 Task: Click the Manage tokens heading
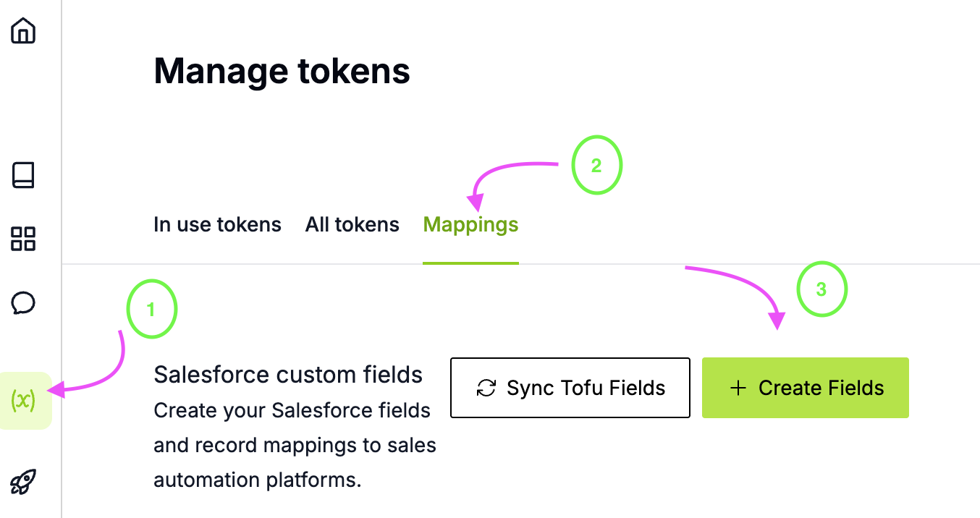tap(282, 70)
